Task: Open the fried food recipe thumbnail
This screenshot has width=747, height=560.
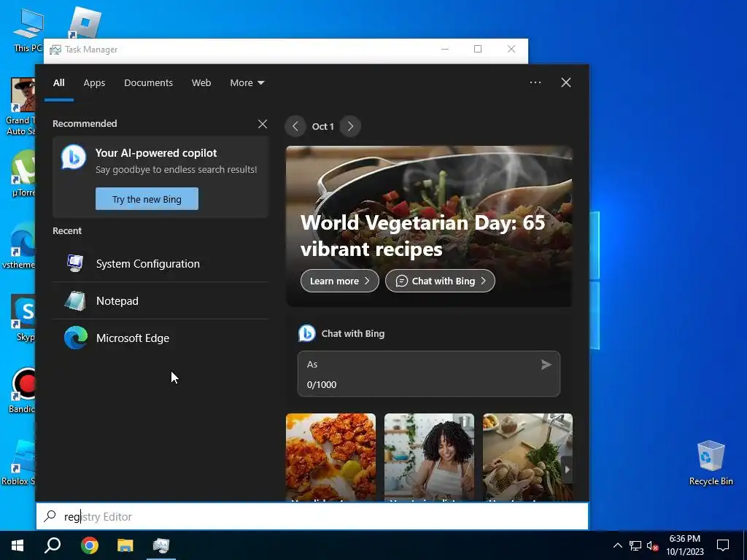Action: pos(330,457)
